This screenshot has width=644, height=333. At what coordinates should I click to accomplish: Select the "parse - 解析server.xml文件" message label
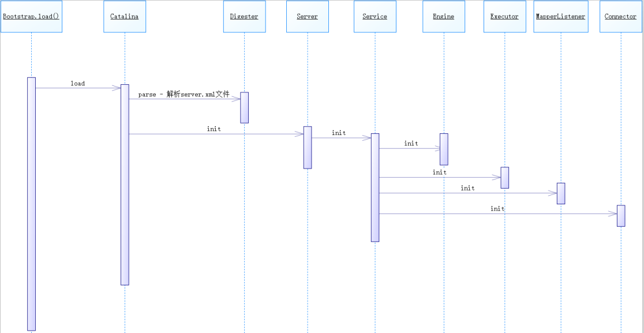184,95
